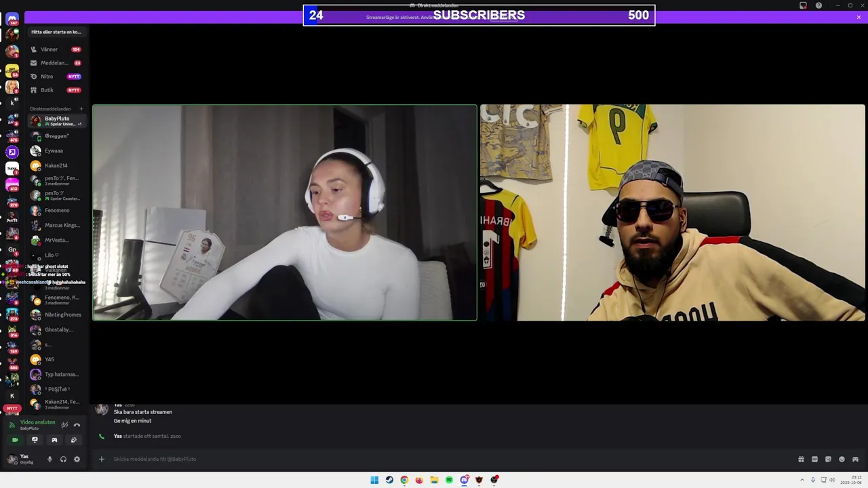Open Marcus Kings... direct message
This screenshot has height=488, width=868.
click(x=56, y=225)
